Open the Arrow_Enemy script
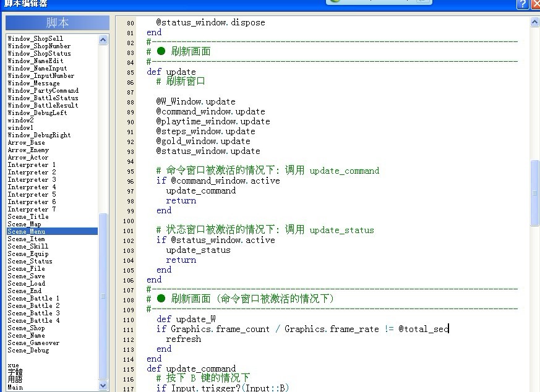 tap(28, 150)
